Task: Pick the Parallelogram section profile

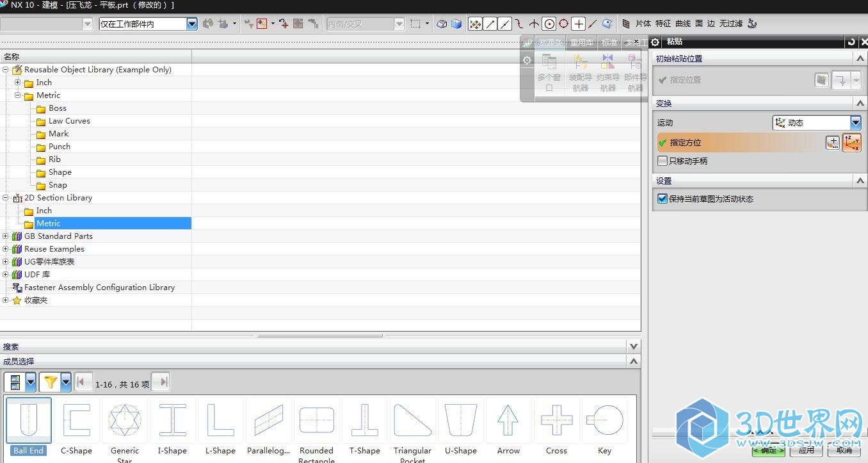Action: pyautogui.click(x=269, y=420)
